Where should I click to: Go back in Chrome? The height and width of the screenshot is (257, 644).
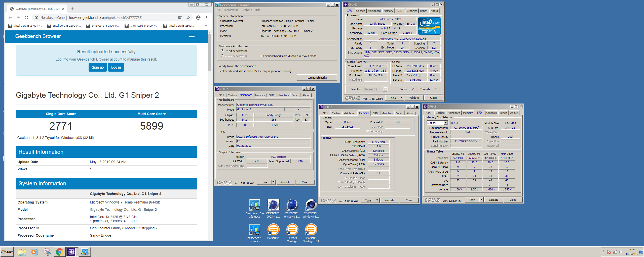point(10,18)
